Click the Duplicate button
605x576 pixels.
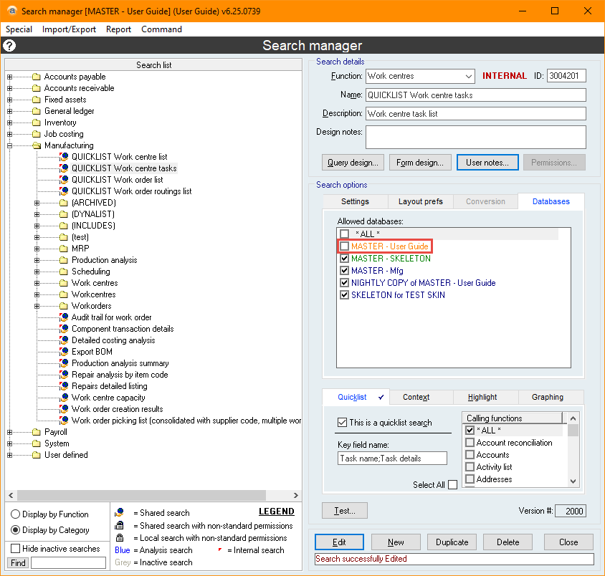coord(452,542)
